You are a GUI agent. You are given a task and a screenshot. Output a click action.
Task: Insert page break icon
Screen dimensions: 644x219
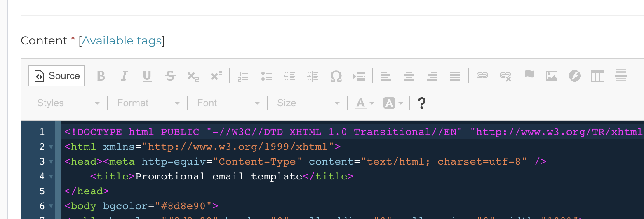click(359, 76)
